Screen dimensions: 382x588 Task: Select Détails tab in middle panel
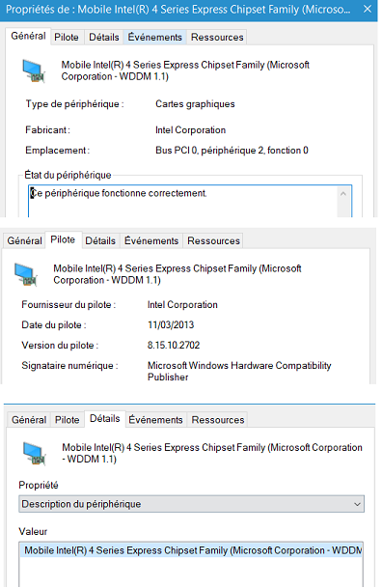100,240
